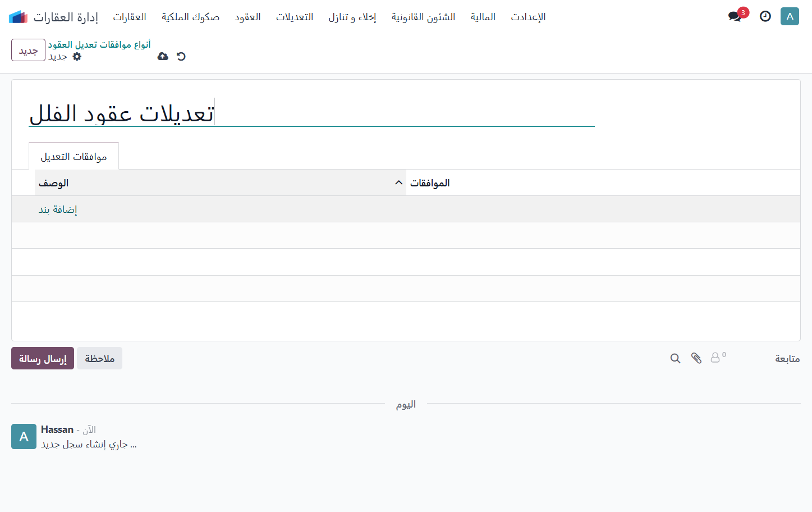Click the message text جاري إنشاء سجل جديد
This screenshot has width=812, height=512.
pos(89,444)
